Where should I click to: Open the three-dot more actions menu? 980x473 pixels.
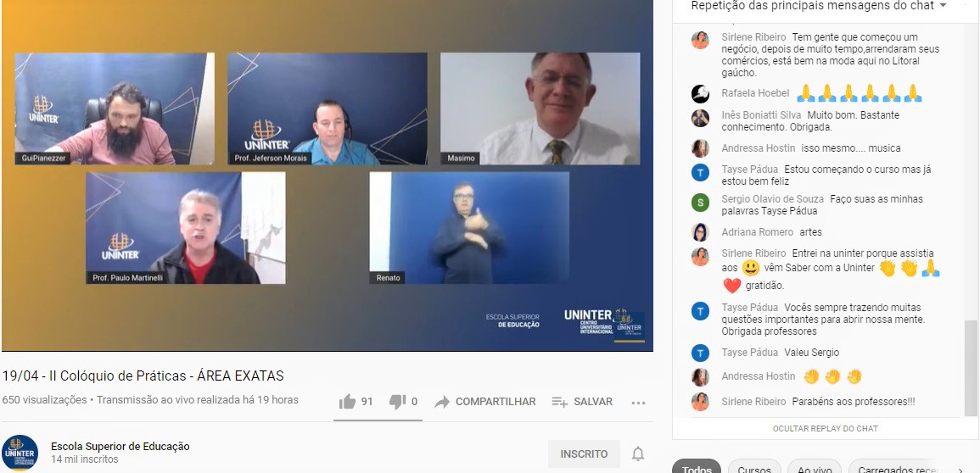click(638, 403)
